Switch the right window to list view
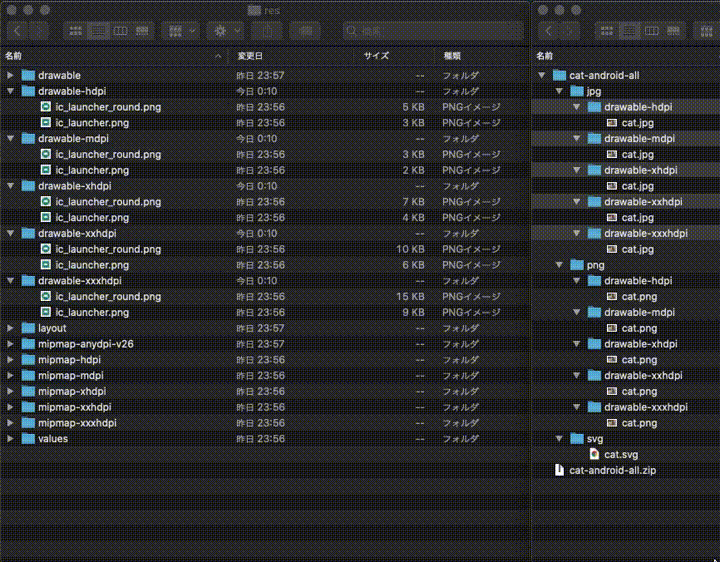 (x=629, y=31)
